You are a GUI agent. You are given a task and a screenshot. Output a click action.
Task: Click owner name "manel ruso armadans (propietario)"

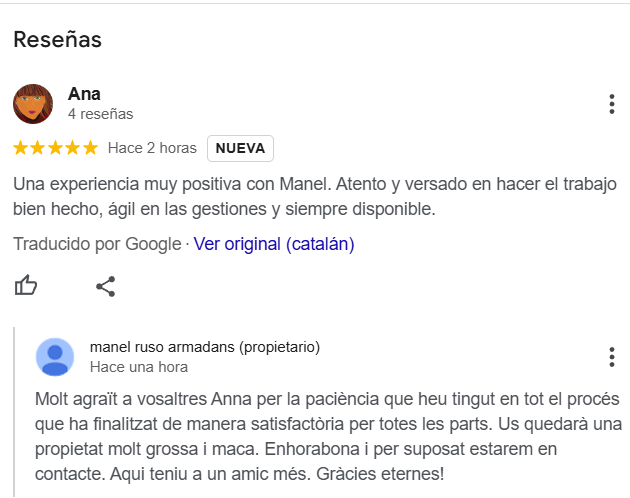click(x=205, y=347)
